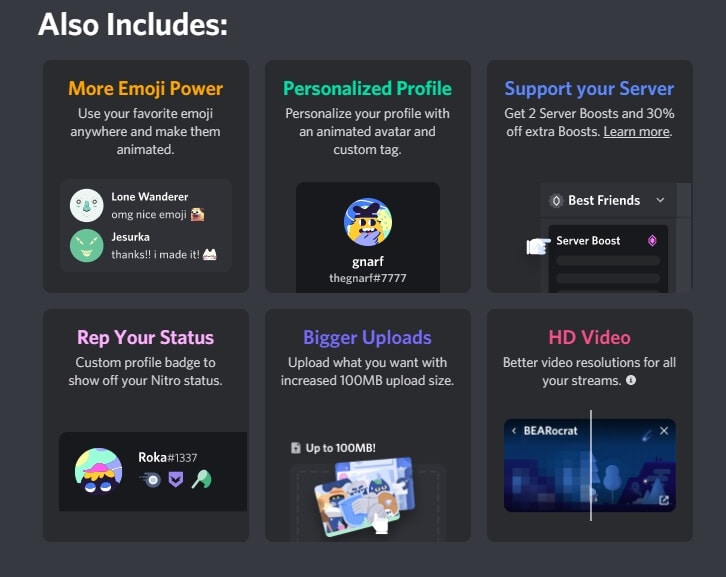726x577 pixels.
Task: Click the boost gem icon beside Best Friends
Action: 556,201
